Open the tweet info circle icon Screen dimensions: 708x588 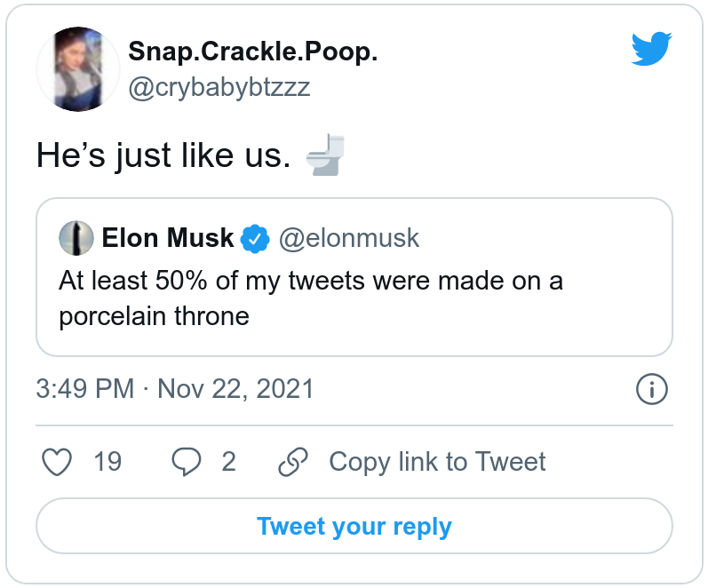coord(652,389)
